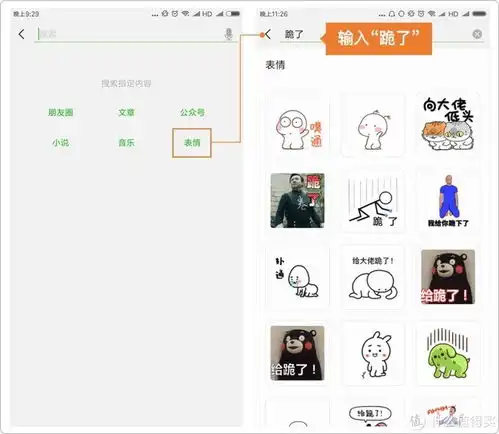The height and width of the screenshot is (434, 499).
Task: Open Kumamon 给跪了 sticker with red text
Action: click(x=448, y=277)
